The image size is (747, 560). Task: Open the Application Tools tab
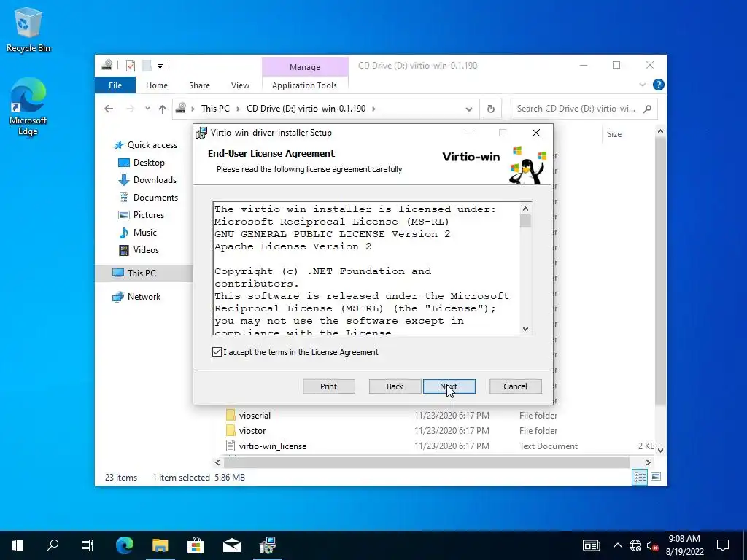pos(304,85)
